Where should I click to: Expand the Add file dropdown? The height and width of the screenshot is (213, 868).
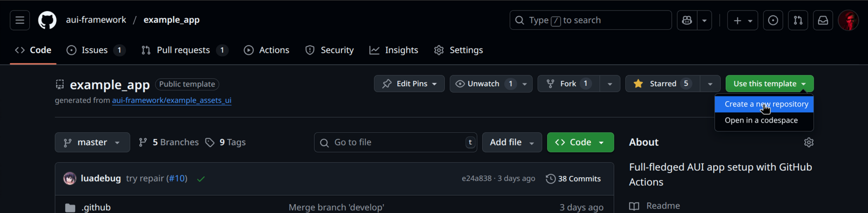(x=511, y=142)
